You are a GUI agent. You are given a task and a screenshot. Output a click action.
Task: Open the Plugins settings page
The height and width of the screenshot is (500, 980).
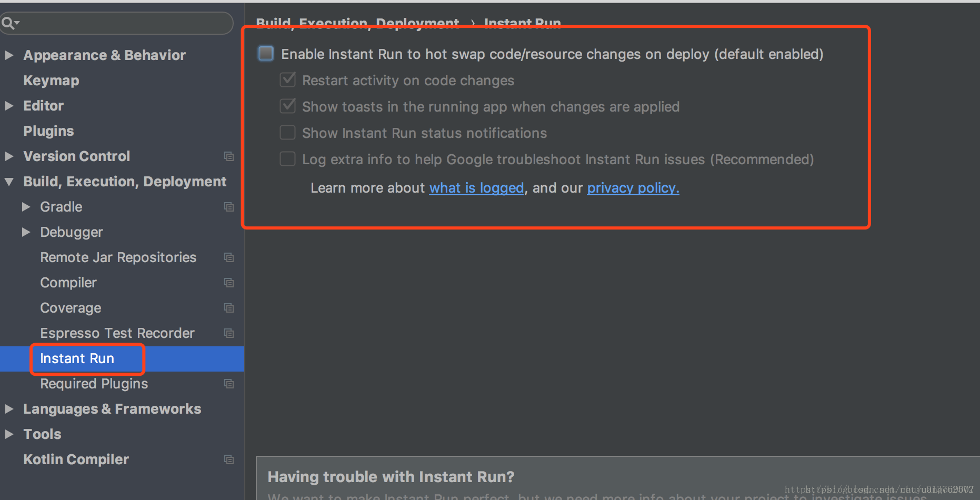(x=48, y=131)
